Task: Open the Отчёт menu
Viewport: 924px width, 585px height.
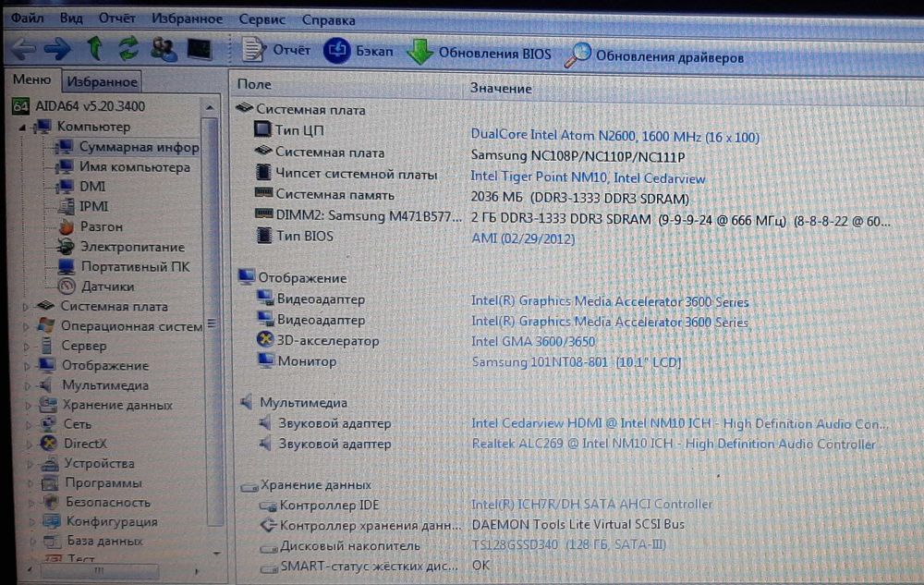Action: pos(116,18)
